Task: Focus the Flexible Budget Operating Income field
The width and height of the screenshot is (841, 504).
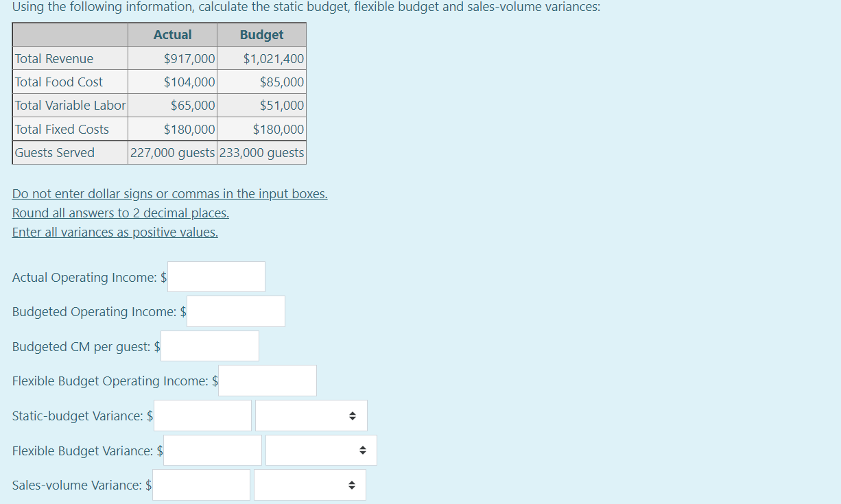Action: [x=267, y=381]
